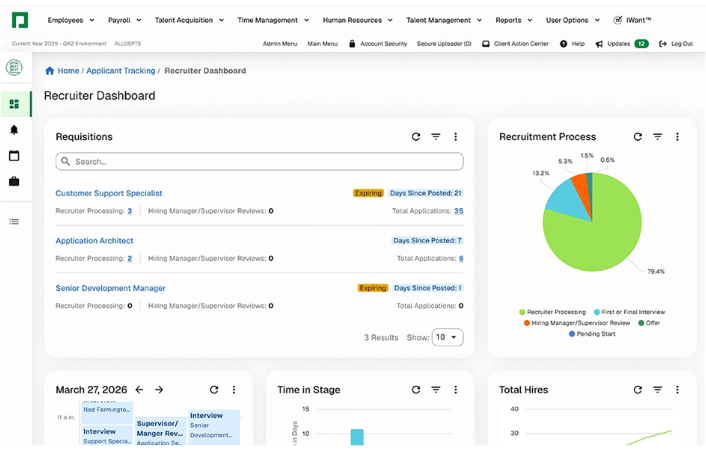Open Admin Menu
The width and height of the screenshot is (706, 465).
pyautogui.click(x=280, y=44)
